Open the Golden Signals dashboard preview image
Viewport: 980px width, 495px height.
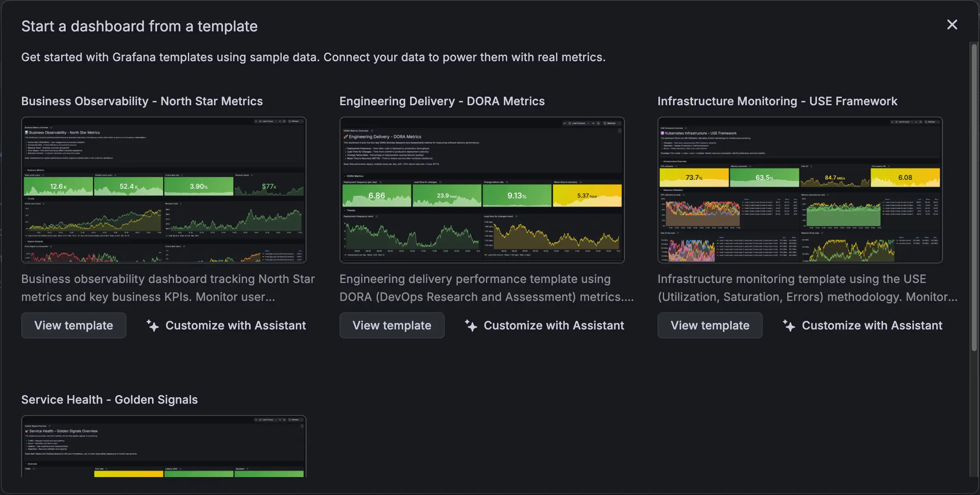click(163, 446)
